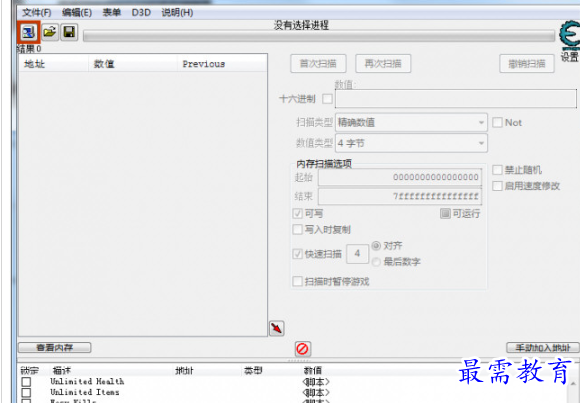Toggle the 扫描时暂停游戏 checkbox
Viewport: 580px width, 403px height.
297,282
